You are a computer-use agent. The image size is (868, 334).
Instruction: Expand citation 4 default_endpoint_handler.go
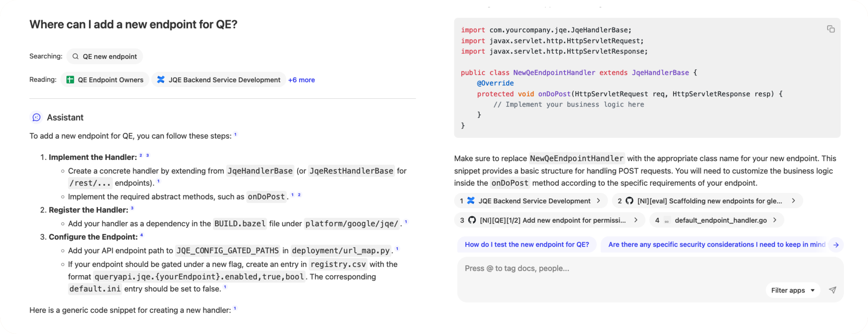point(776,220)
